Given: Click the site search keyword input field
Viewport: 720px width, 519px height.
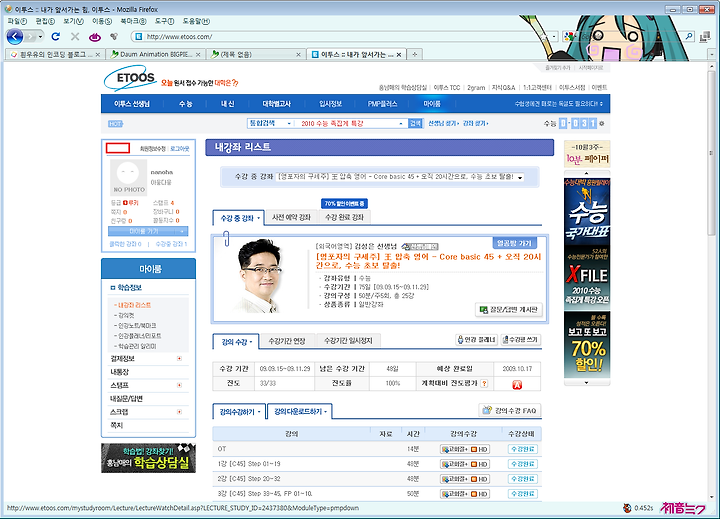Looking at the screenshot, I should coord(347,124).
